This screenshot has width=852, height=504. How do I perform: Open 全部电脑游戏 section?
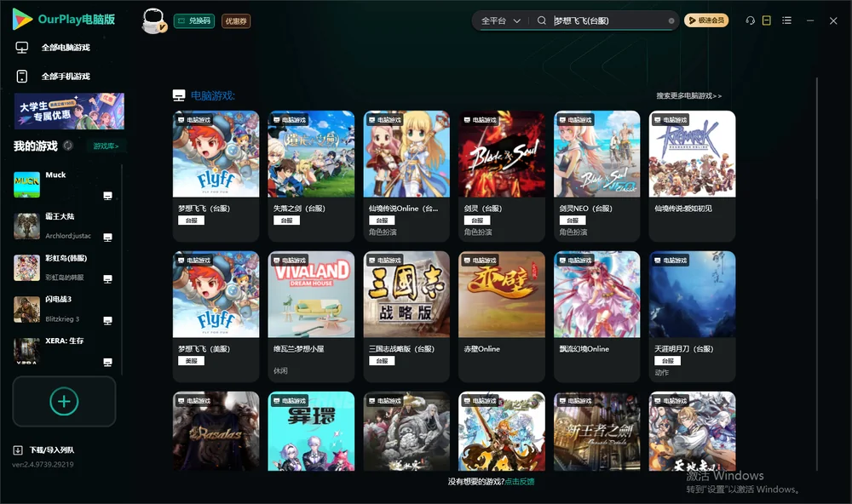click(x=53, y=48)
